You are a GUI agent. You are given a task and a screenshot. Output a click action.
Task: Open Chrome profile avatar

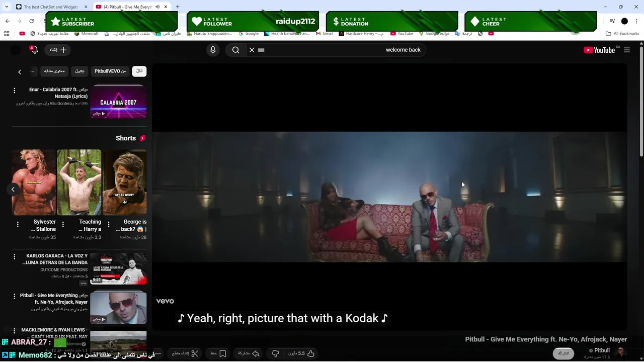tap(624, 21)
